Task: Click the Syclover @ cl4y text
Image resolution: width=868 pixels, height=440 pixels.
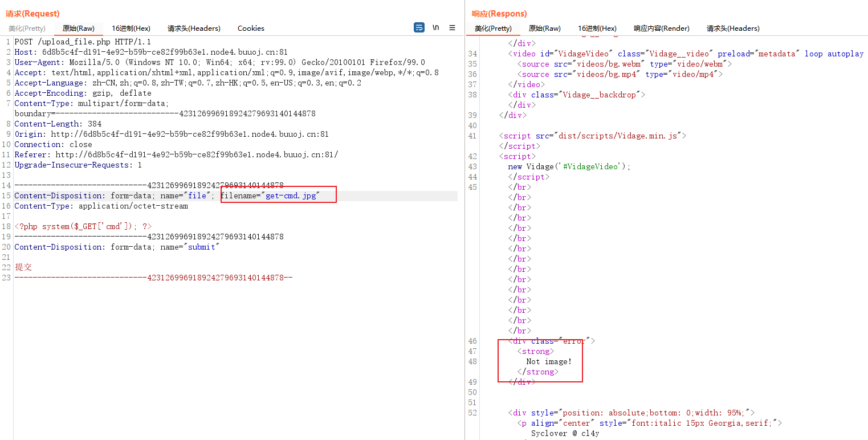Action: (565, 433)
